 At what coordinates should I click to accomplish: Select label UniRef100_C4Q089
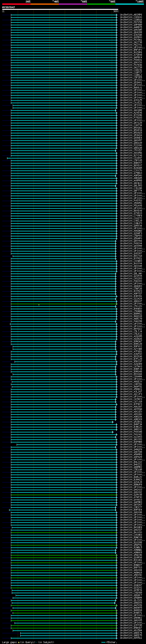(131, 593)
